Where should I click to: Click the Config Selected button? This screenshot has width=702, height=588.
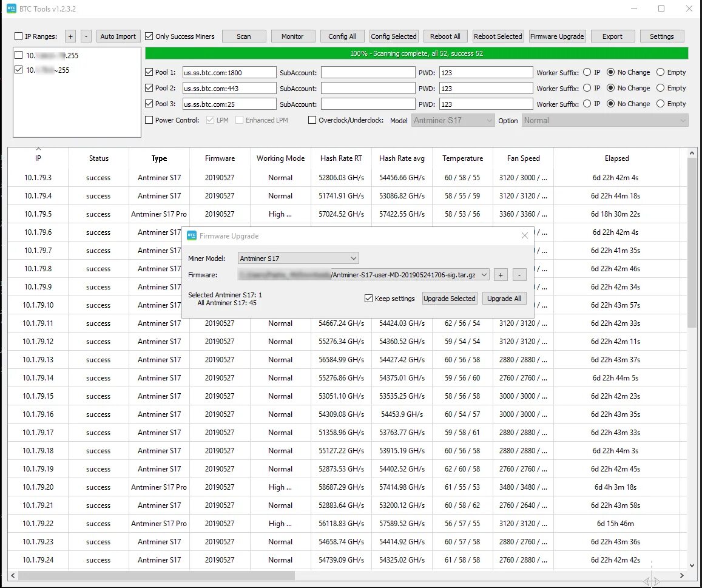[394, 36]
